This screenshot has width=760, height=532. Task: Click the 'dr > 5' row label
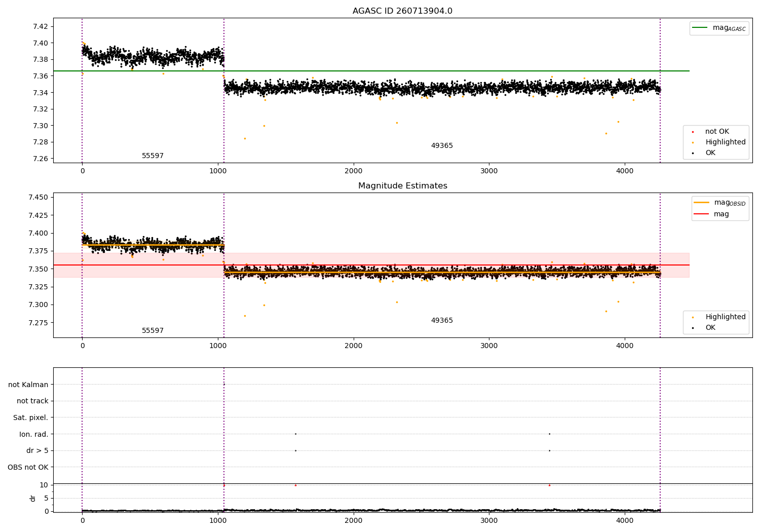click(x=37, y=451)
